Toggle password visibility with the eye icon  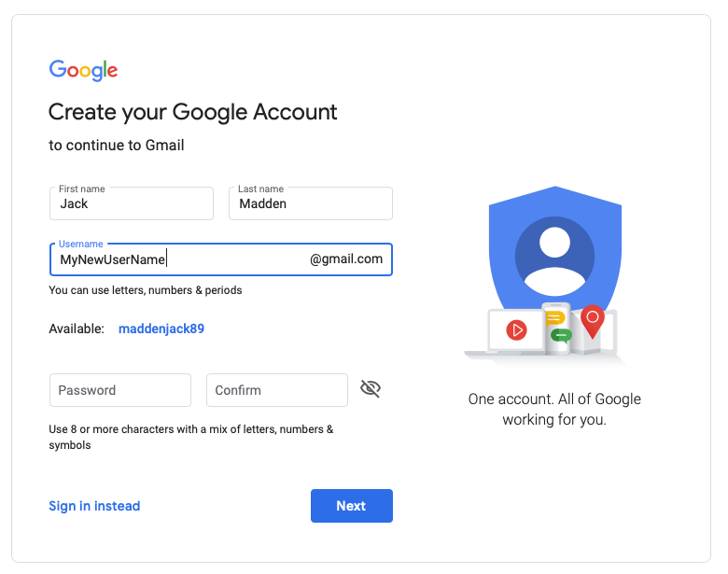tap(371, 389)
